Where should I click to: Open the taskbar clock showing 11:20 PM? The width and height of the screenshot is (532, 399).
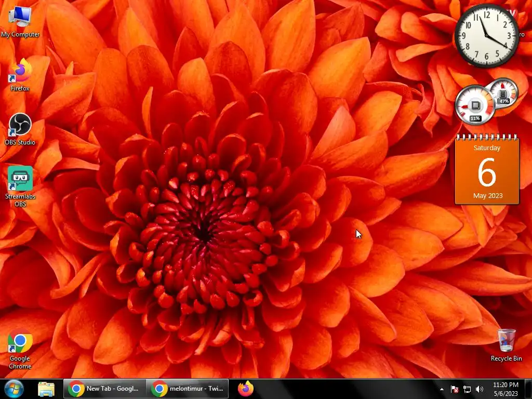[506, 389]
